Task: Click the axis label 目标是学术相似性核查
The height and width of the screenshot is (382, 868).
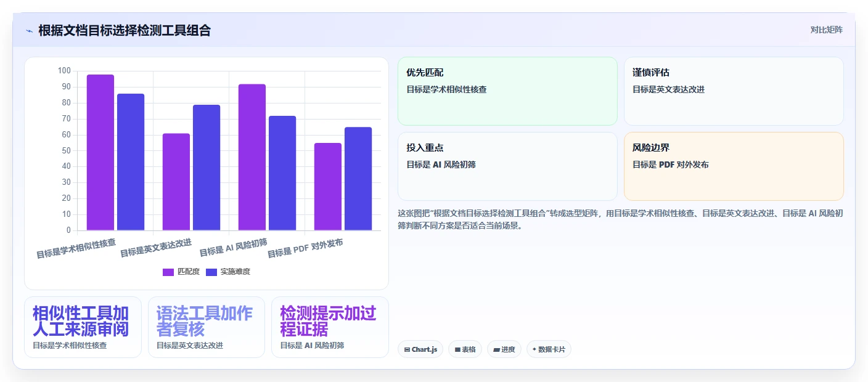Action: (x=76, y=248)
